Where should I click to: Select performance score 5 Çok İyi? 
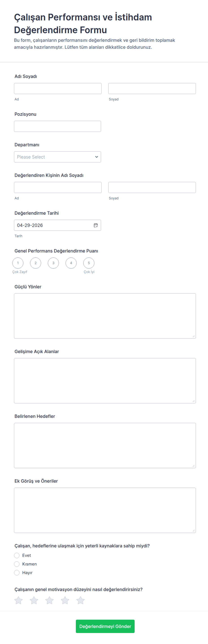(x=89, y=263)
